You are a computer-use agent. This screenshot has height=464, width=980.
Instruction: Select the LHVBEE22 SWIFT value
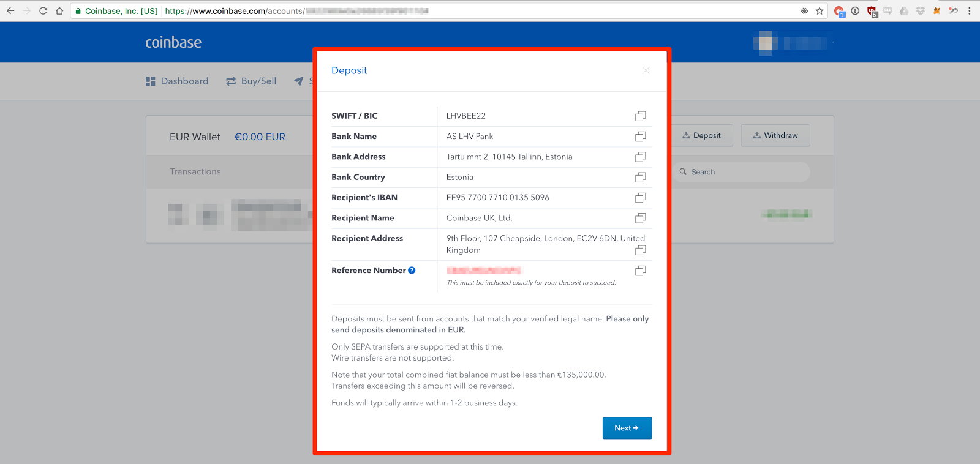[x=466, y=116]
